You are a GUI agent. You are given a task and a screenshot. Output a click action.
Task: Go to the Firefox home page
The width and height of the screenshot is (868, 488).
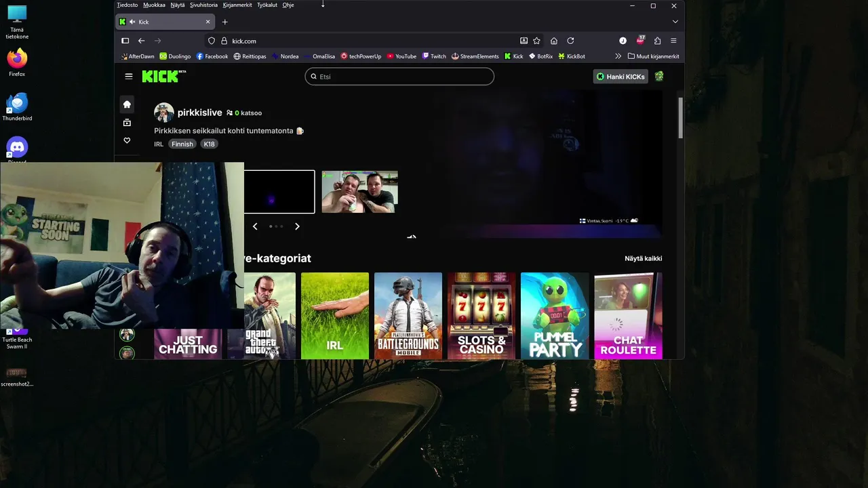[554, 41]
